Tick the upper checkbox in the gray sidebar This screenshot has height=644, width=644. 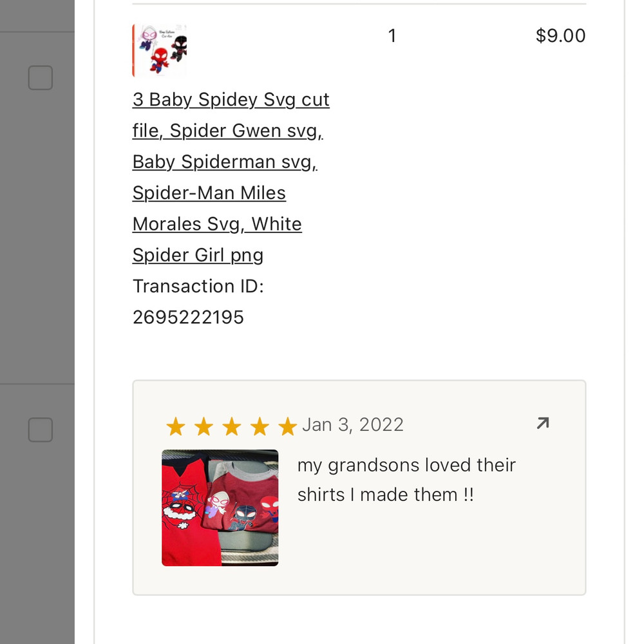point(40,79)
